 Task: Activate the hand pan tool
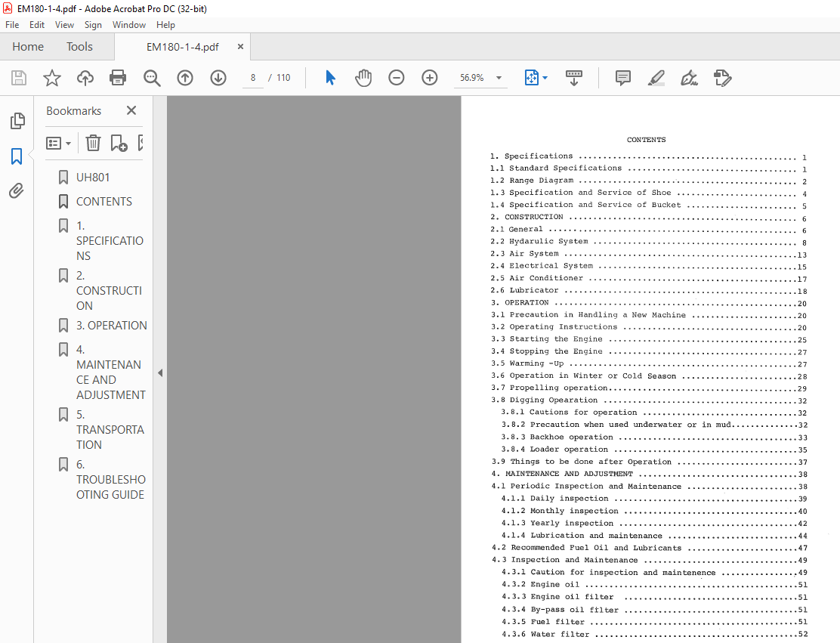pyautogui.click(x=363, y=78)
